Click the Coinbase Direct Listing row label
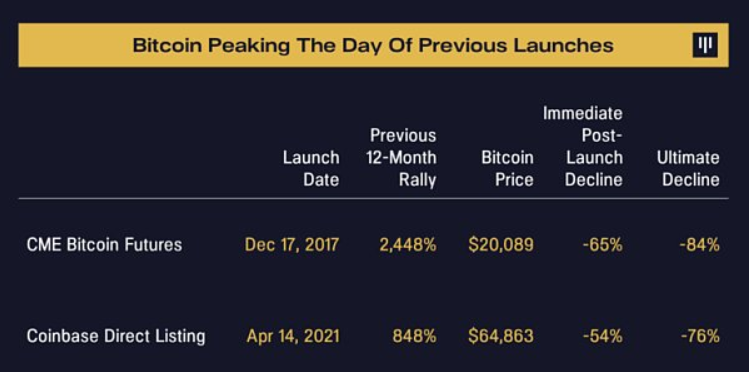The width and height of the screenshot is (749, 372). (116, 336)
